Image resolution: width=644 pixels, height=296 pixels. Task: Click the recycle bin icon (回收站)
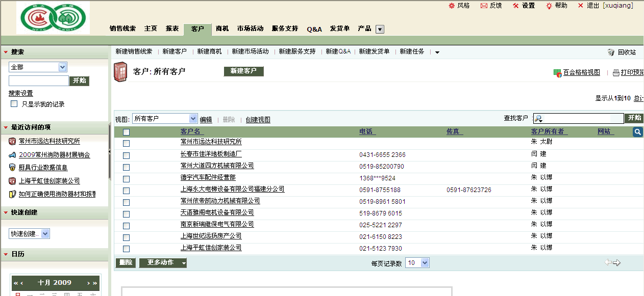(611, 52)
